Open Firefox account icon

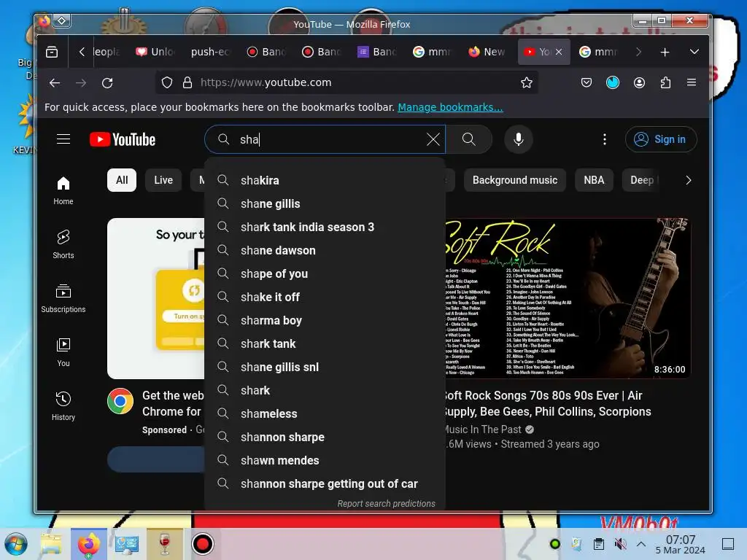tap(639, 83)
